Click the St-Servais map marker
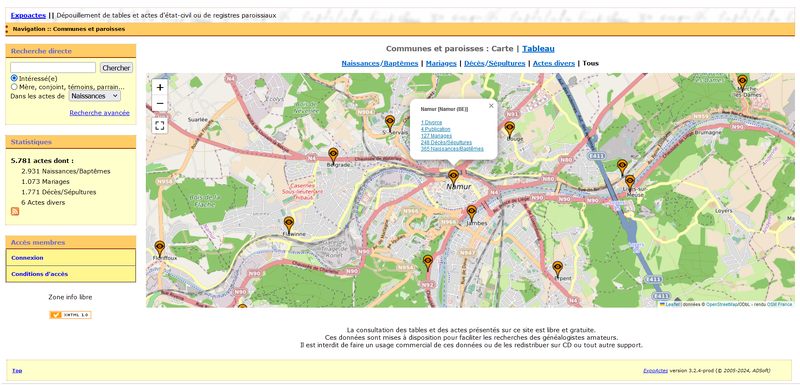 point(390,123)
